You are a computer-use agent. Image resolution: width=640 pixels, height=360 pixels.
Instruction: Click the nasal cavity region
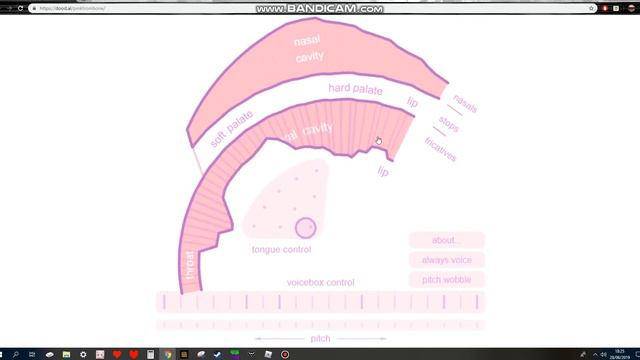point(309,48)
